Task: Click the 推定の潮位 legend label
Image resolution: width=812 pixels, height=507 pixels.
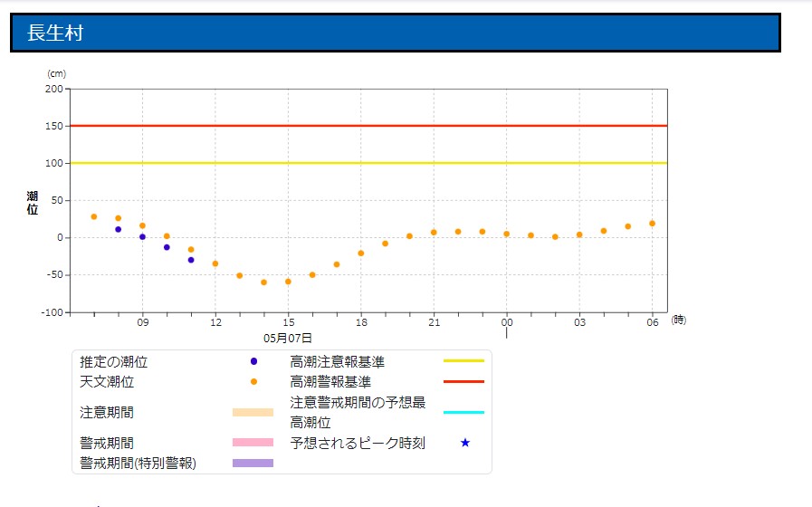Action: [113, 361]
